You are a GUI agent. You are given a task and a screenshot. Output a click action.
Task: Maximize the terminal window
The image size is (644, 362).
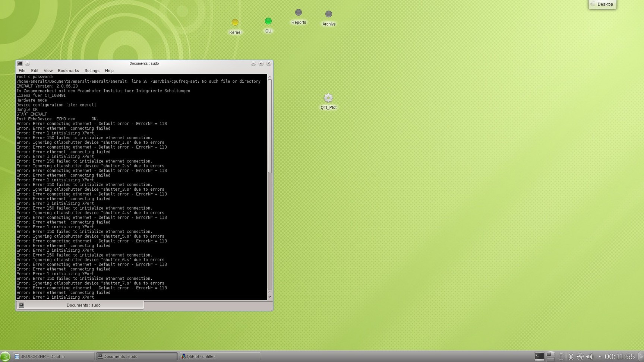coord(261,64)
